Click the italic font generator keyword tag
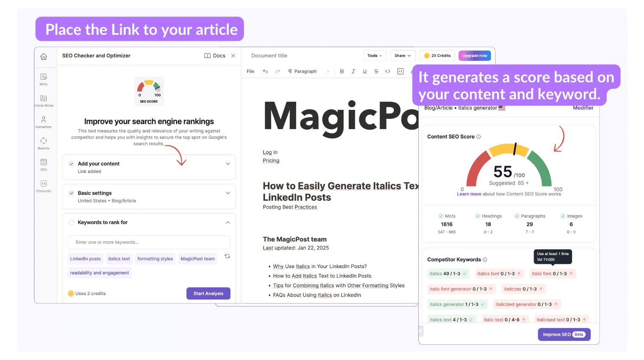 [462, 289]
